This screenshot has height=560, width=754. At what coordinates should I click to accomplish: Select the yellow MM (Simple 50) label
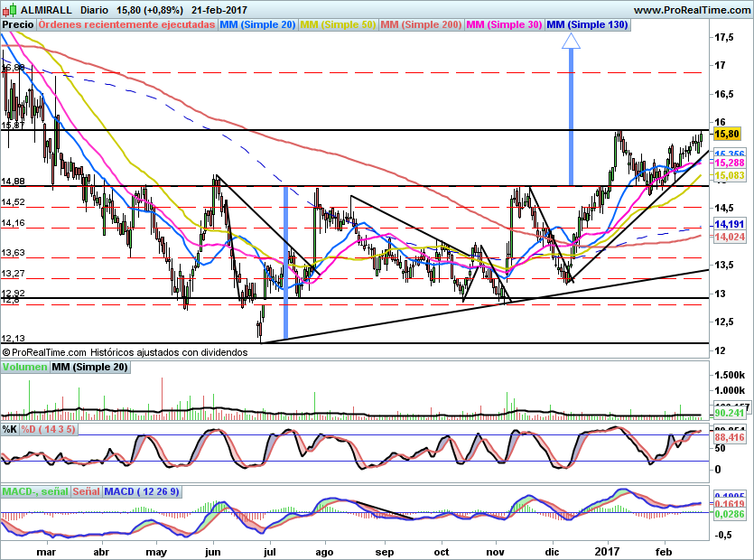point(338,24)
